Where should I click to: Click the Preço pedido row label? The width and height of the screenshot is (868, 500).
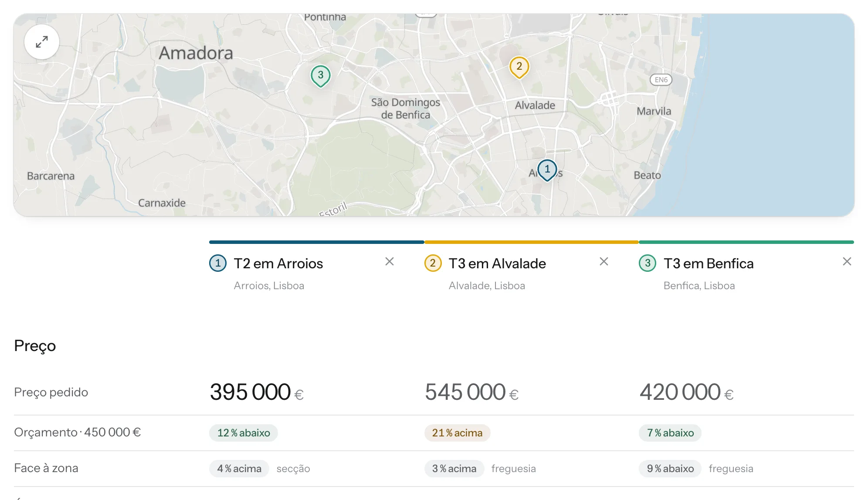[x=51, y=392]
